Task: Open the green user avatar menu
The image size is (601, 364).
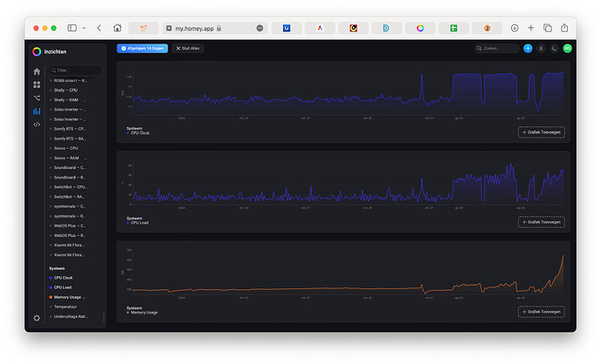Action: point(568,48)
